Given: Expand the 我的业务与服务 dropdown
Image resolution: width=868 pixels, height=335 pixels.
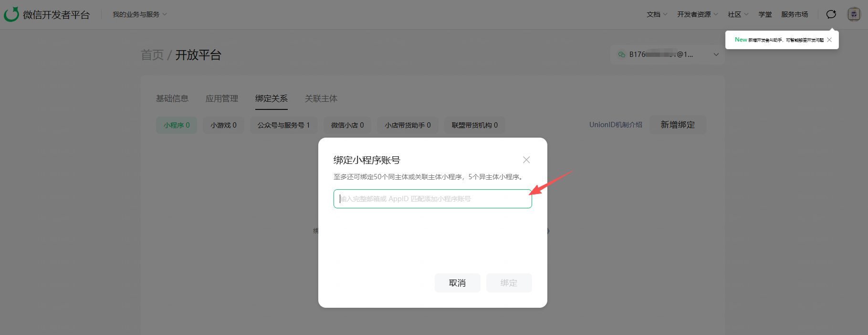Looking at the screenshot, I should (139, 14).
